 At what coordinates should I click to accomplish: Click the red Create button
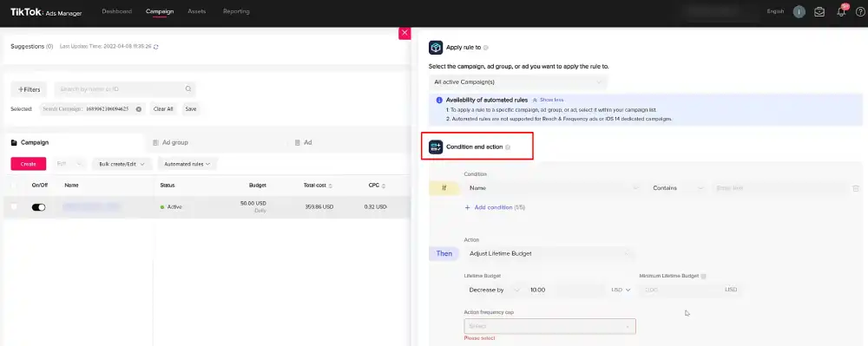29,164
